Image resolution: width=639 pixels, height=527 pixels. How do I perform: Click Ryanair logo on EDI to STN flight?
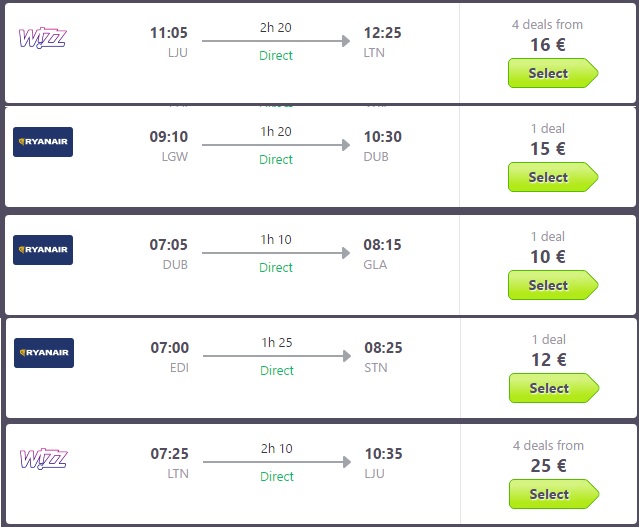pyautogui.click(x=43, y=353)
